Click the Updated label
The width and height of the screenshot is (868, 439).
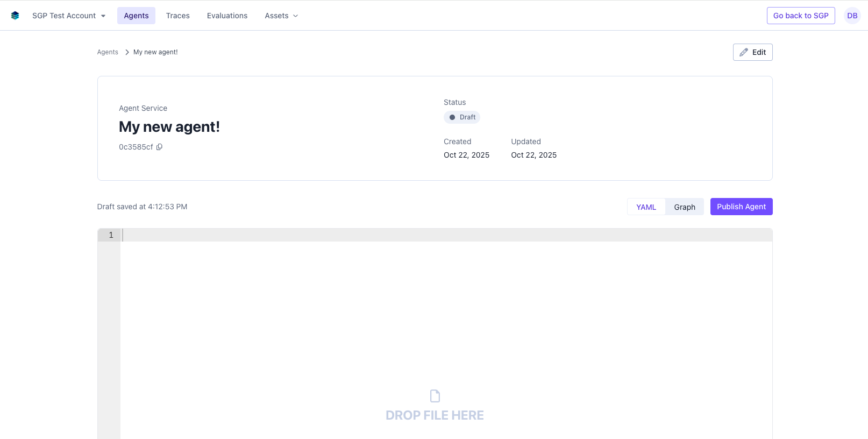click(x=526, y=141)
